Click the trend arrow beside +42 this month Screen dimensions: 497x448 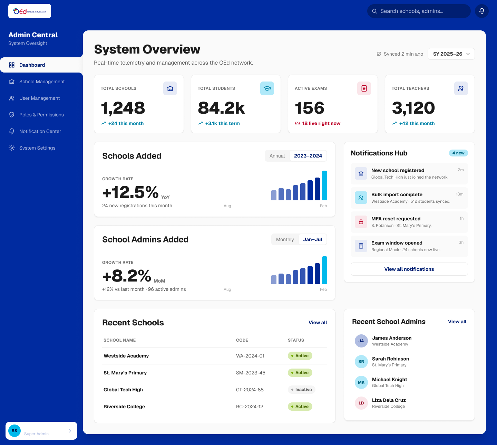394,123
